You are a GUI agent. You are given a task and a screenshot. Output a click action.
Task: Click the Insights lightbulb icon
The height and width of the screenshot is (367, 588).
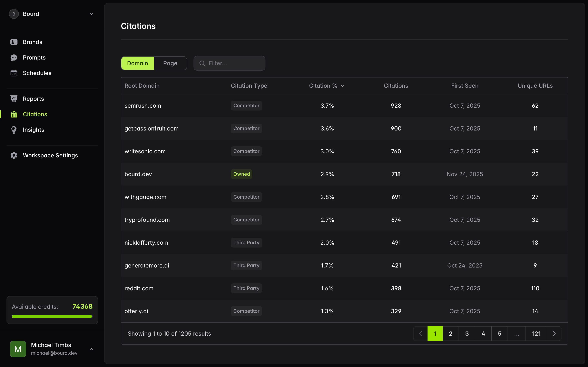14,130
